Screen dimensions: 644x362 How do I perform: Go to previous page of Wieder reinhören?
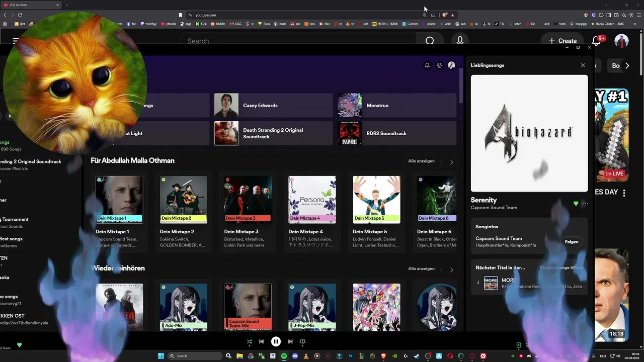point(442,269)
